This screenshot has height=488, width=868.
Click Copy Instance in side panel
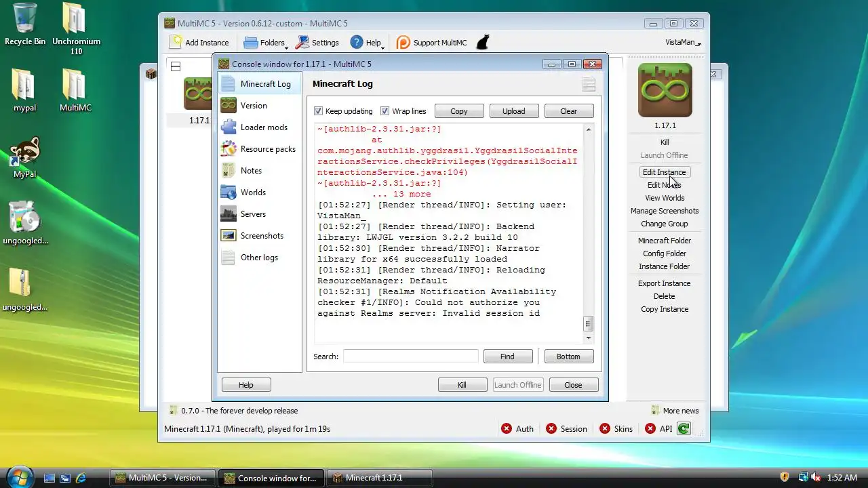tap(665, 309)
